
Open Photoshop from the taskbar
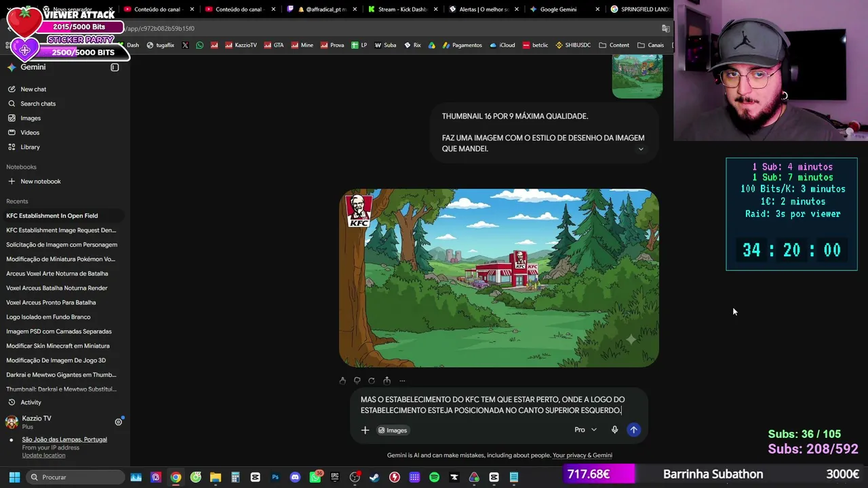(275, 477)
